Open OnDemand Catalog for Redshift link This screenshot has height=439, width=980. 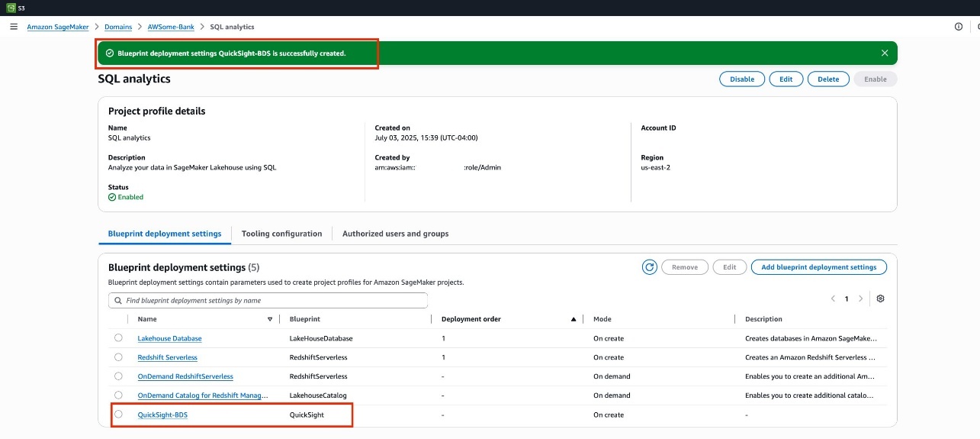click(x=203, y=395)
